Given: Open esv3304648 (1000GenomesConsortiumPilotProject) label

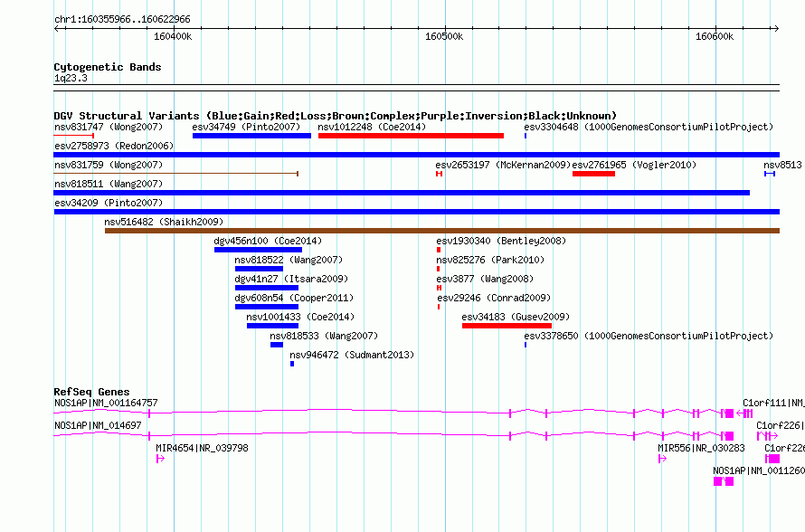Looking at the screenshot, I should click(x=649, y=127).
